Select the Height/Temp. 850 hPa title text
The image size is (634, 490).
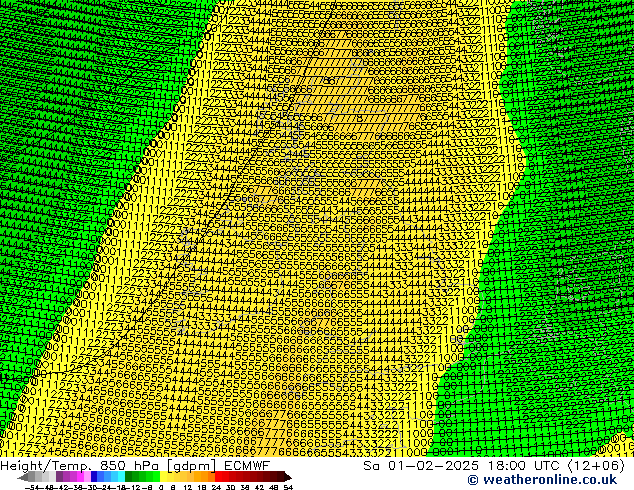tap(82, 465)
